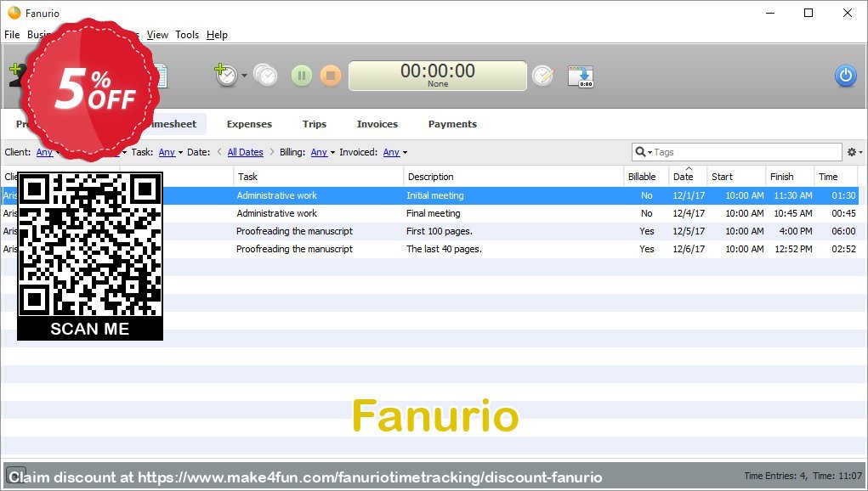Switch to the Trips tab

click(315, 124)
